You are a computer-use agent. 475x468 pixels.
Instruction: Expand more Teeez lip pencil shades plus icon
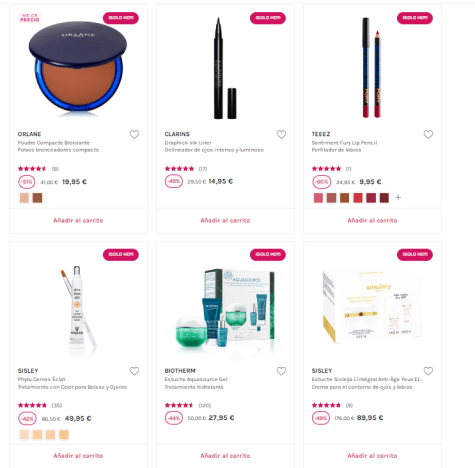tap(398, 198)
